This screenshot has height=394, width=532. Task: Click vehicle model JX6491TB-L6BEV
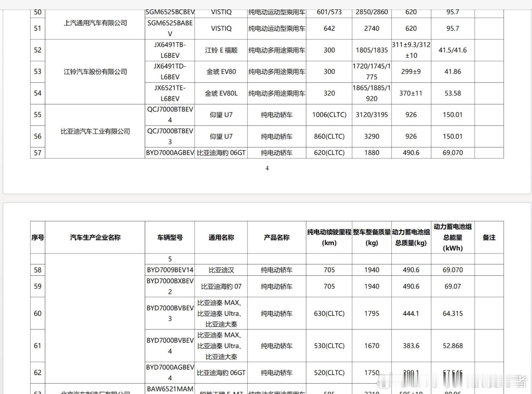pyautogui.click(x=170, y=50)
